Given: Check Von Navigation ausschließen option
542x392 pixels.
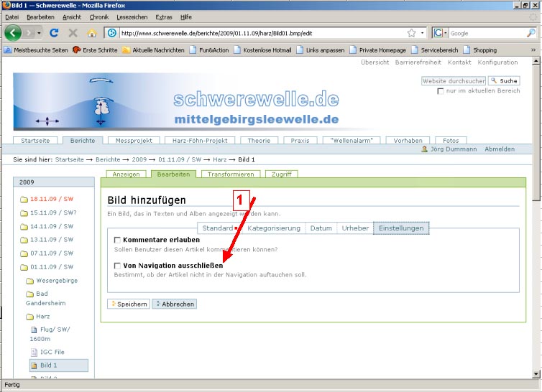Looking at the screenshot, I should pos(118,266).
